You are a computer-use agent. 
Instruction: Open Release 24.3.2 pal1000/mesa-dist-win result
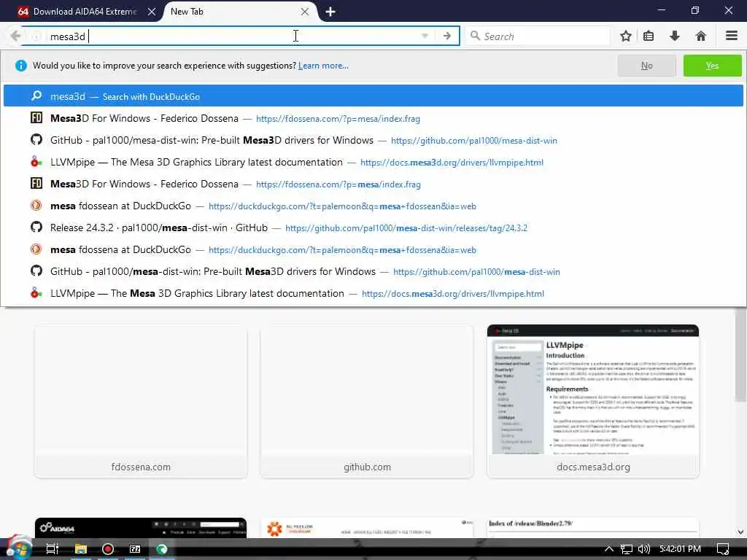[x=373, y=227]
